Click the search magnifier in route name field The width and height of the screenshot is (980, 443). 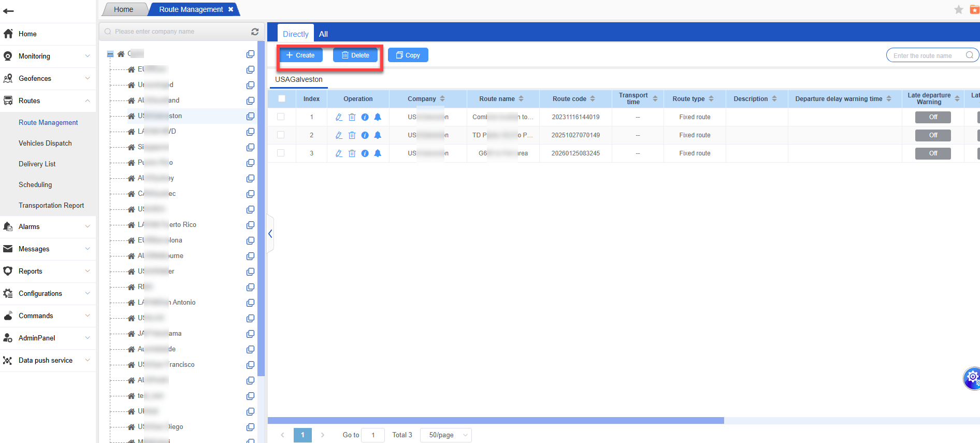[x=969, y=55]
